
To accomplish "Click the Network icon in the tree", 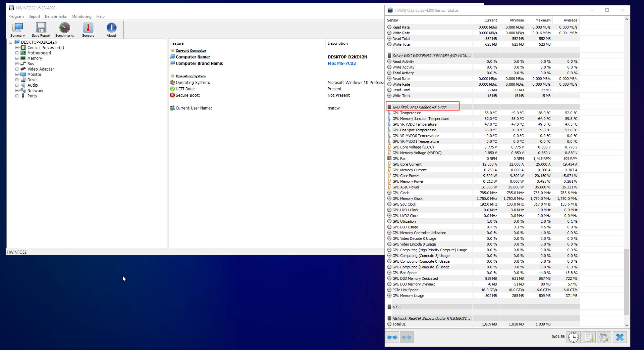I will click(x=23, y=91).
